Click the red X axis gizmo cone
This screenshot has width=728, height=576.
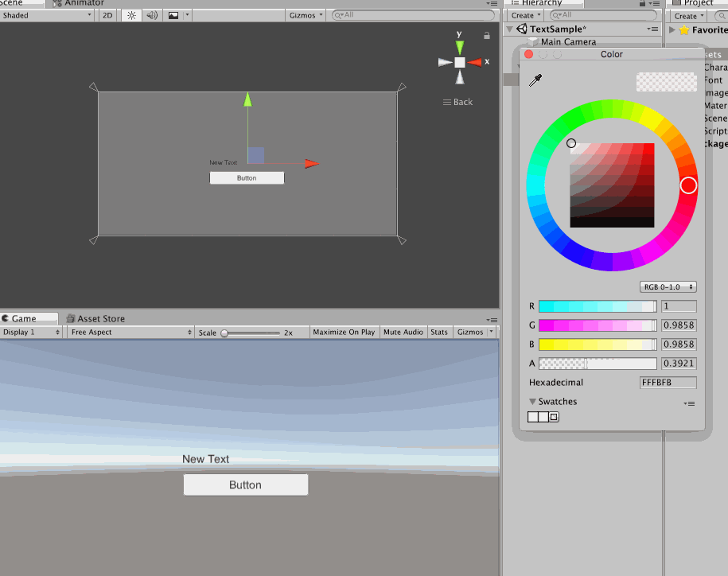[x=476, y=62]
